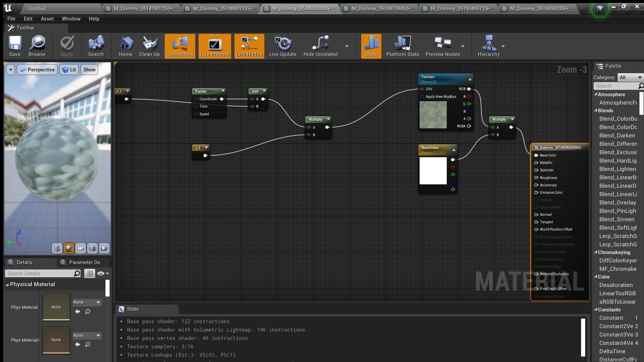Browse to the asset in Content Browser
Viewport: 644px width, 362px height.
click(37, 46)
